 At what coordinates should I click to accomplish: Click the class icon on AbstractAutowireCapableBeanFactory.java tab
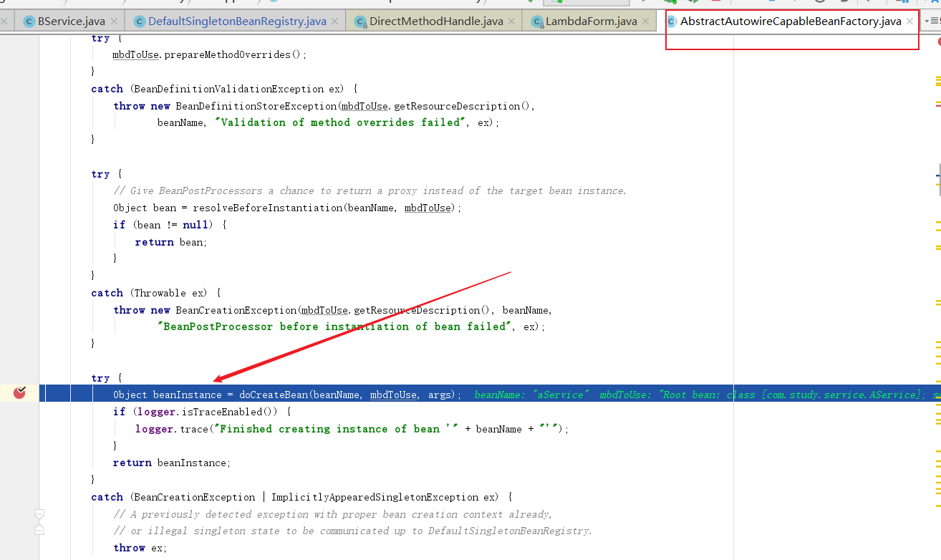(672, 21)
